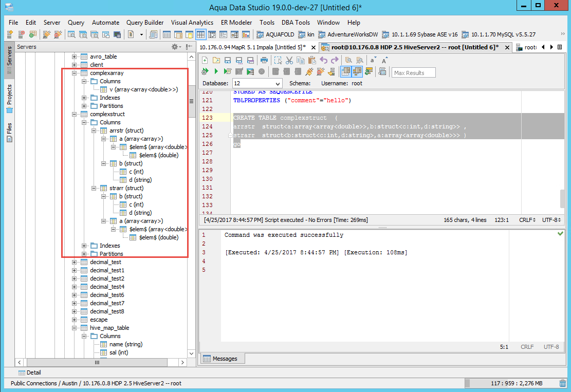Collapse the complexstruct table node
This screenshot has width=571, height=392.
point(75,114)
